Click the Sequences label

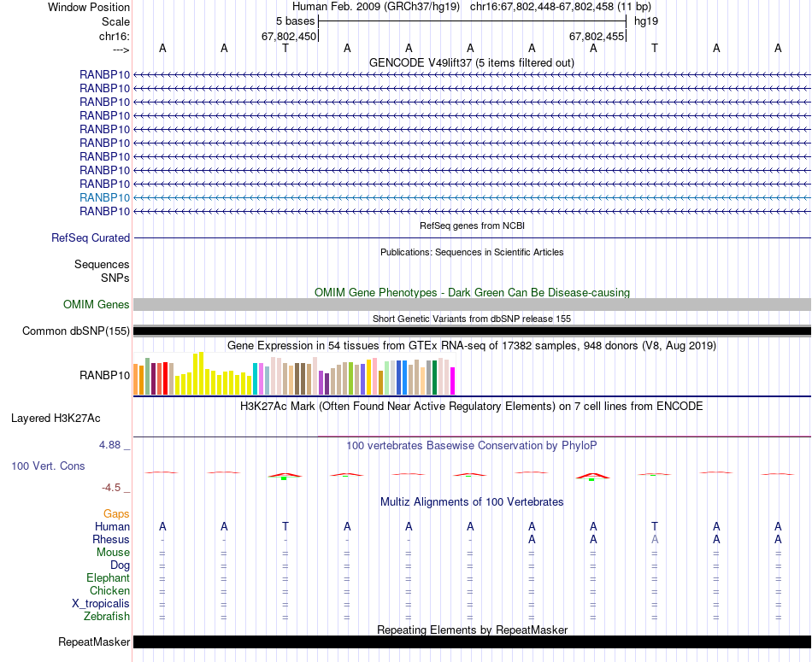(102, 265)
